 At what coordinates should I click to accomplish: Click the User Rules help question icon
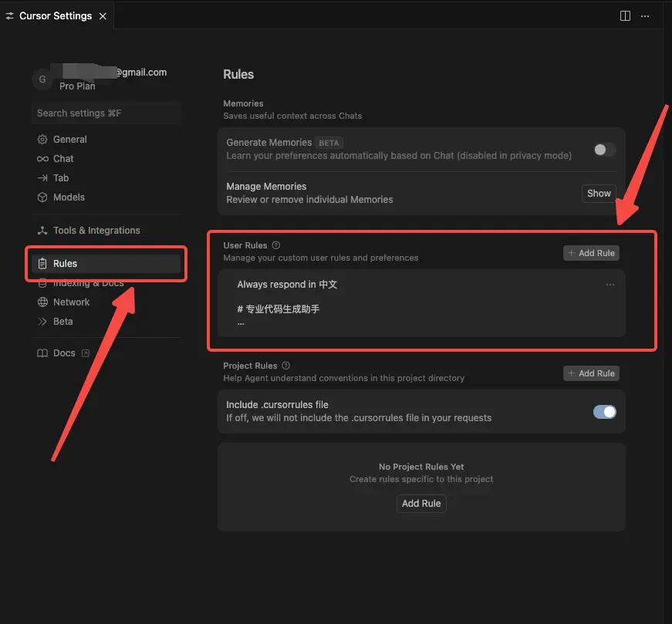(x=276, y=245)
